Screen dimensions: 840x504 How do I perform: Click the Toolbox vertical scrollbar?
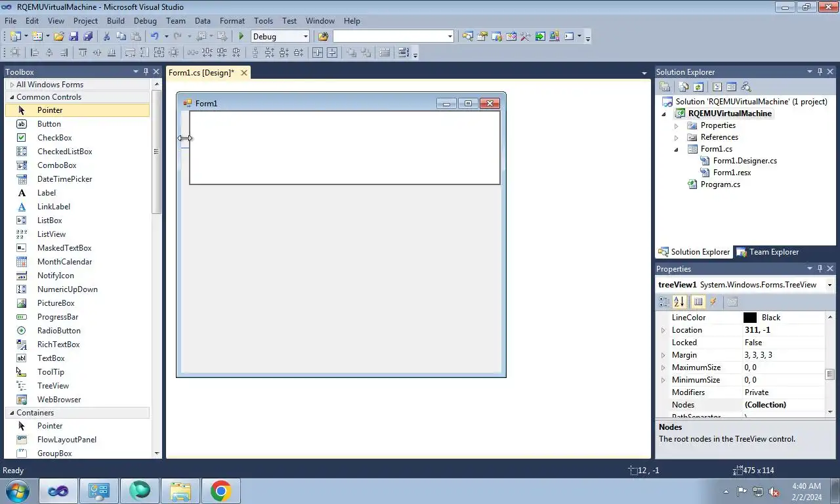(156, 151)
